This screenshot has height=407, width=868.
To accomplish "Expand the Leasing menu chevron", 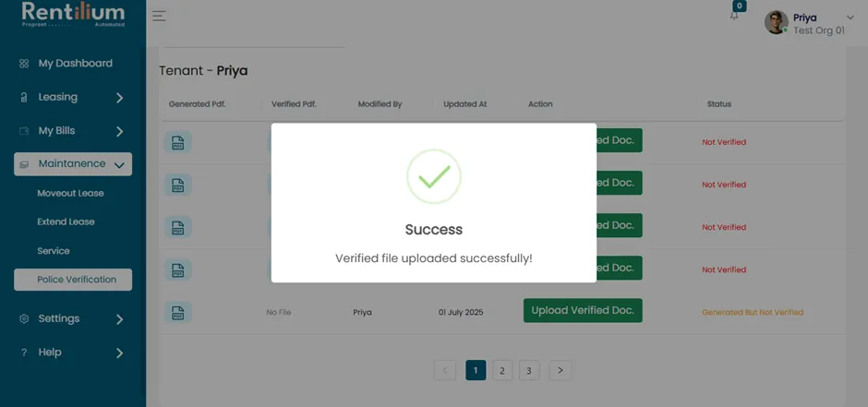I will [119, 98].
